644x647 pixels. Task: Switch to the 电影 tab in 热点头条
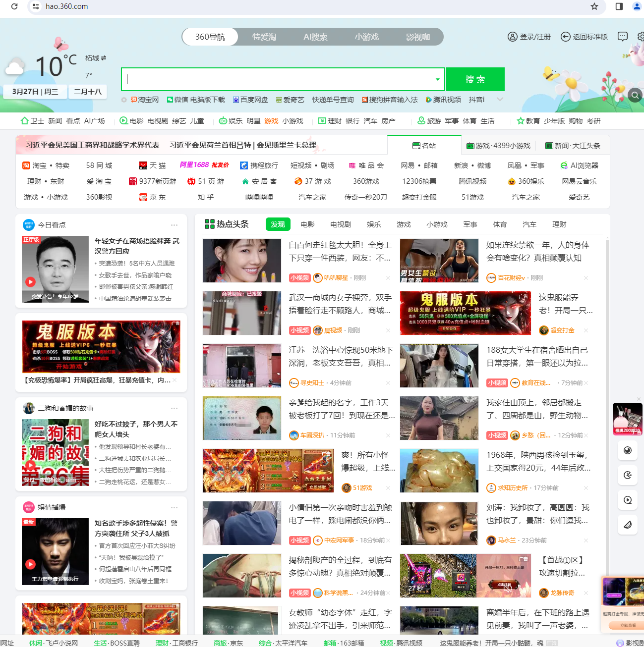coord(307,224)
